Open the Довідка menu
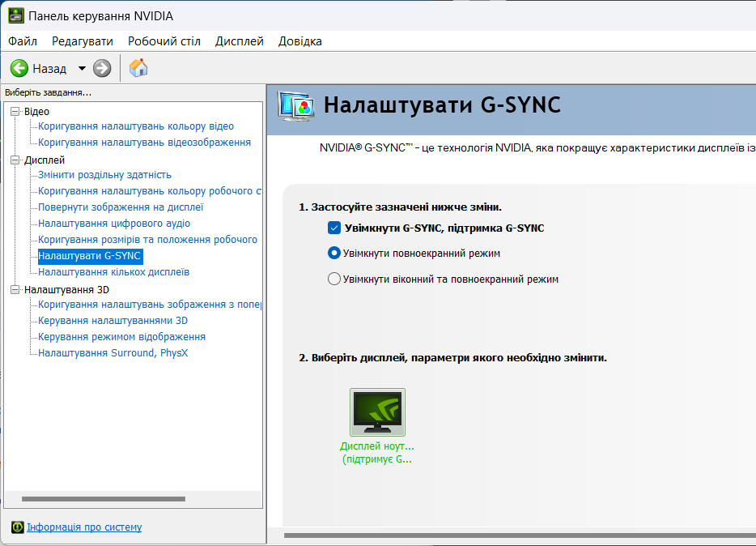756x546 pixels. tap(300, 41)
